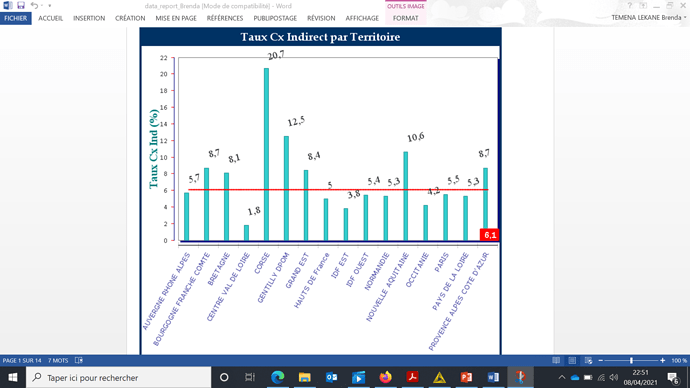Click the Undo arrow icon
Image resolution: width=690 pixels, height=388 pixels.
[34, 6]
